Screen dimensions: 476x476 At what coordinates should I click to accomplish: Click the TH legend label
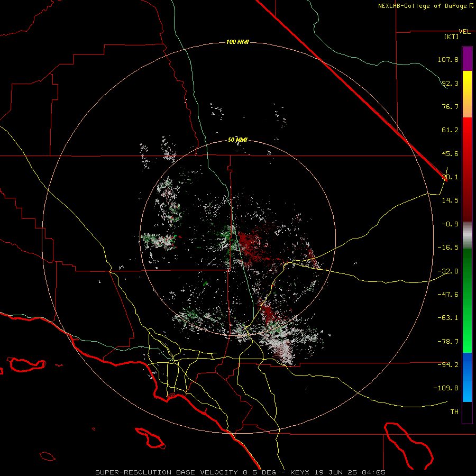coord(454,412)
